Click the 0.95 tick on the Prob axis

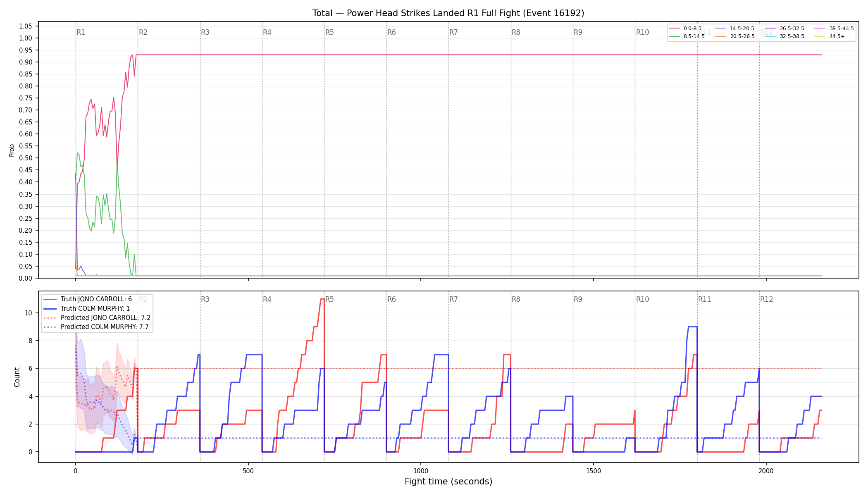(25, 50)
